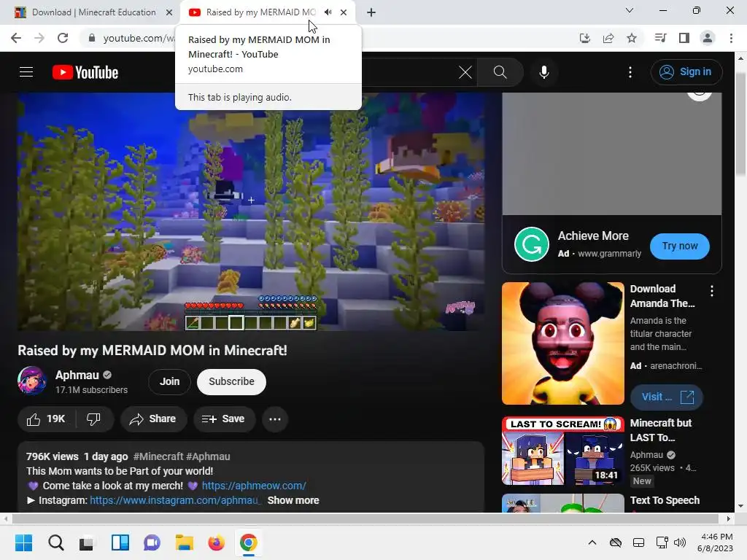Expand Chrome tab search chevron
Image resolution: width=747 pixels, height=560 pixels.
(630, 10)
